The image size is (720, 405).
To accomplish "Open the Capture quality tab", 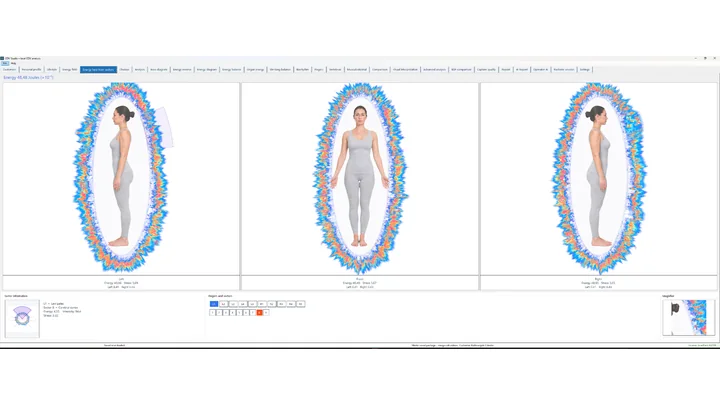I will [x=486, y=69].
